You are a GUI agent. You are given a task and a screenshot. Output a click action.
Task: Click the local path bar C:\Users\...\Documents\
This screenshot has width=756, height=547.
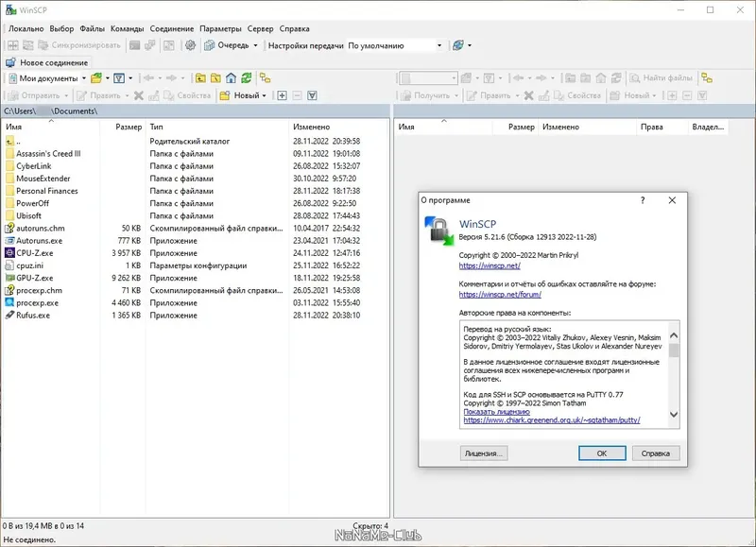(x=196, y=111)
